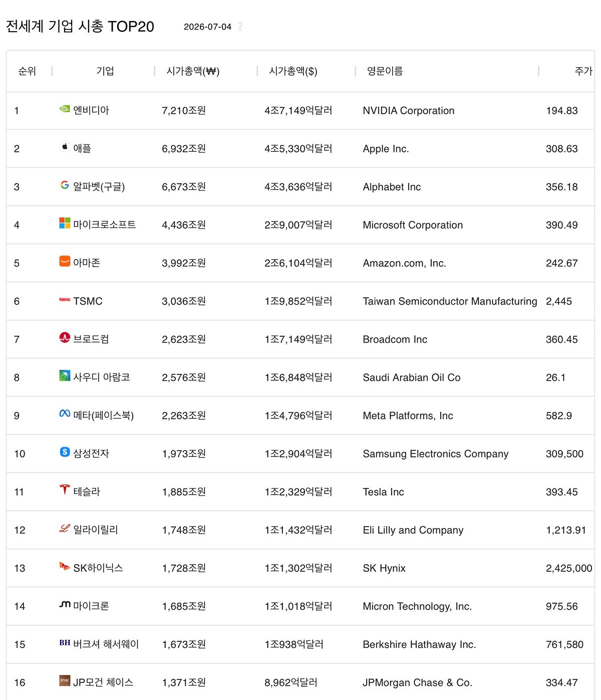Click the Microsoft four-color logo
The image size is (601, 700).
pos(65,223)
